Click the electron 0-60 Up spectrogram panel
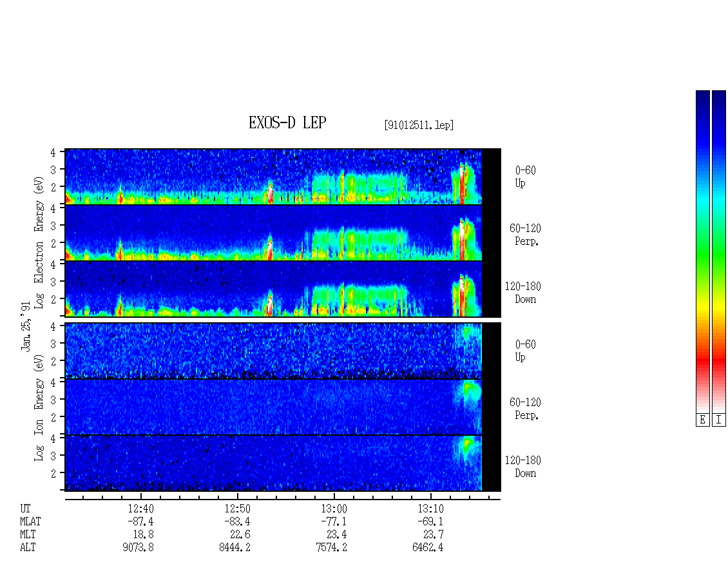 pyautogui.click(x=273, y=177)
